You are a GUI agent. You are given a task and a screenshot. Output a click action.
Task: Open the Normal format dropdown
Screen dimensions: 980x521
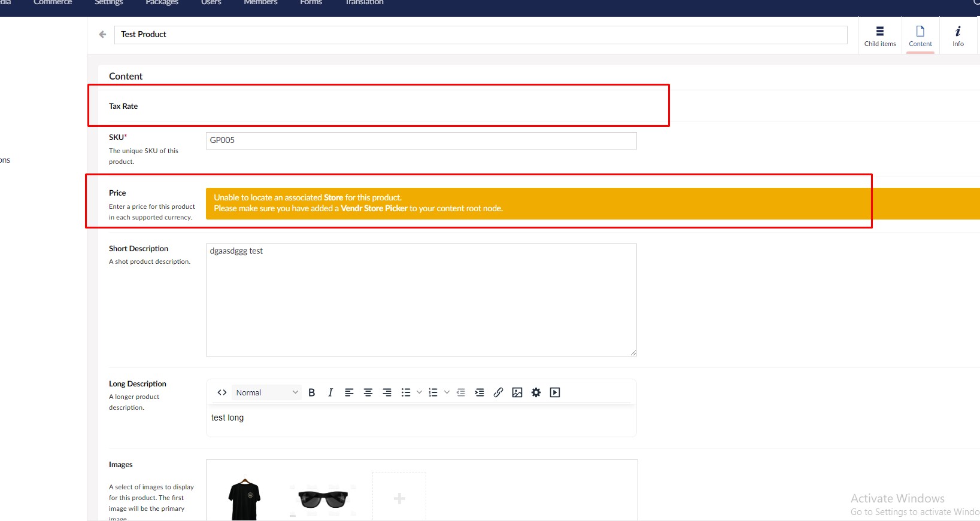[x=266, y=392]
